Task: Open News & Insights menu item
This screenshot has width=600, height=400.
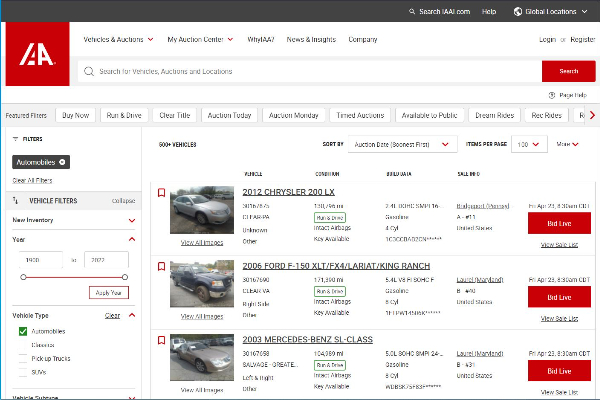Action: tap(311, 39)
